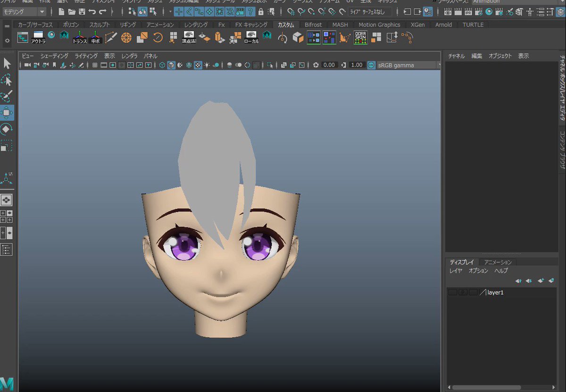Image resolution: width=566 pixels, height=392 pixels.
Task: Create a new scene file
Action: click(x=61, y=11)
